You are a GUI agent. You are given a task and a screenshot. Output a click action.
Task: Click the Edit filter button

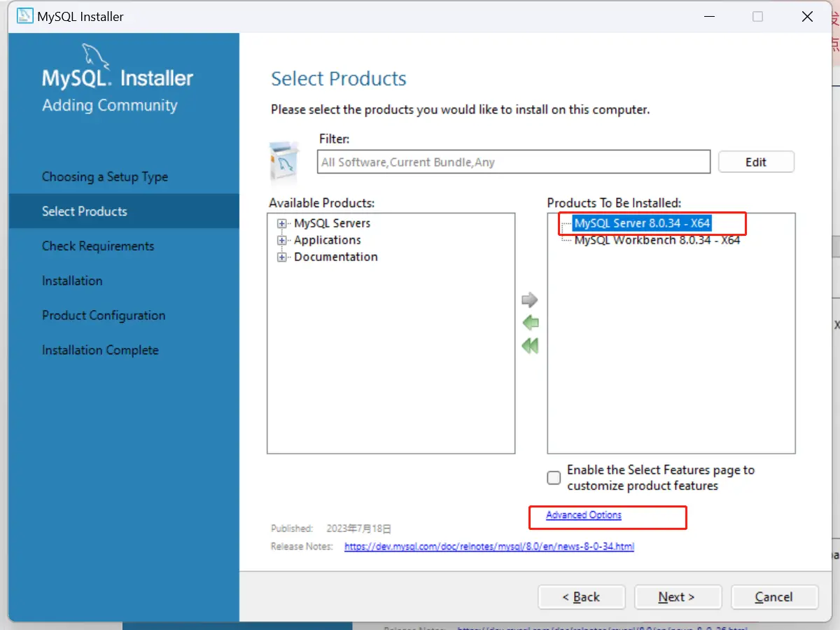(x=756, y=162)
